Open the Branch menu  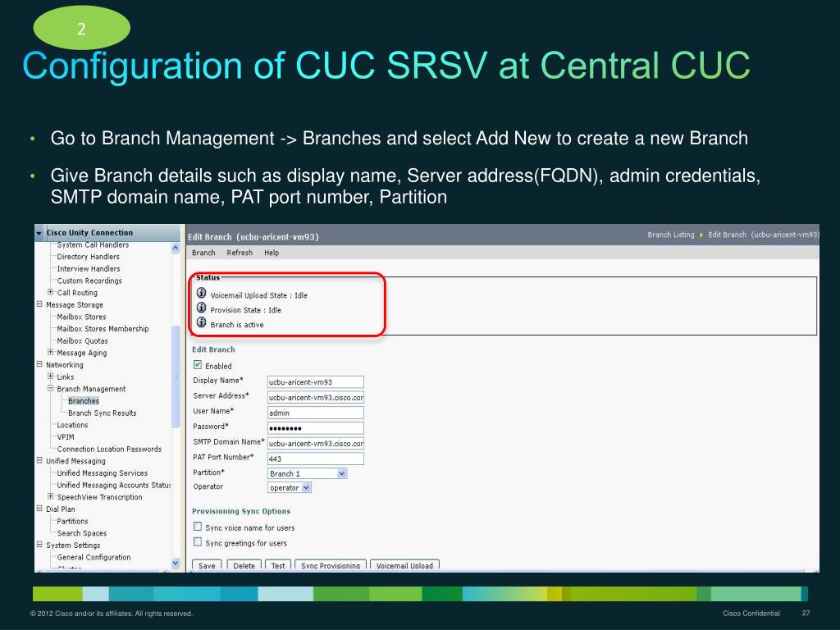click(203, 253)
